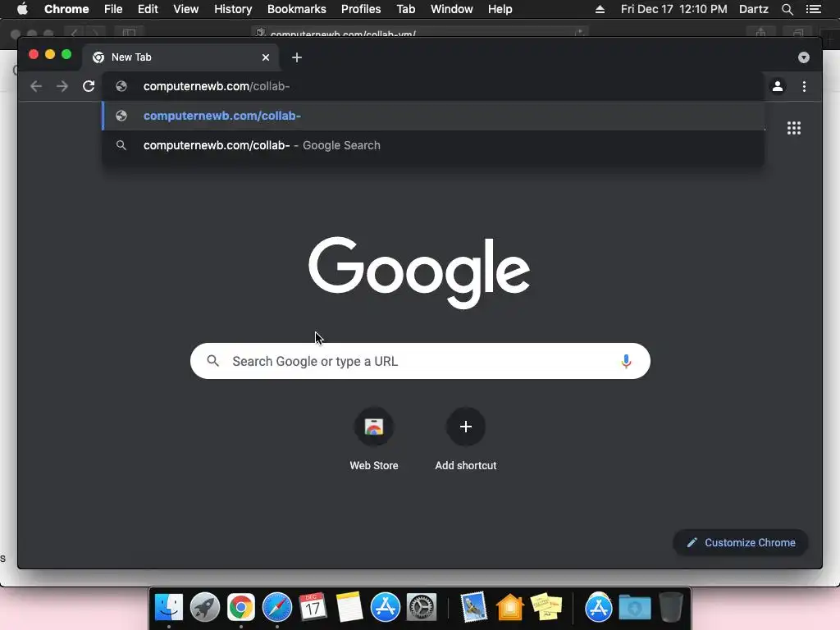The image size is (840, 630).
Task: Open the View menu
Action: tap(186, 9)
